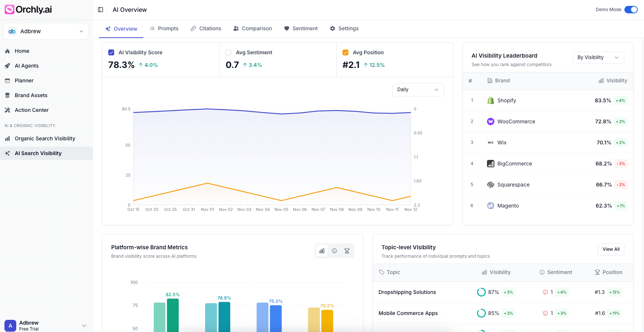Click the WooCommerce brand icon
This screenshot has width=644, height=332.
490,121
